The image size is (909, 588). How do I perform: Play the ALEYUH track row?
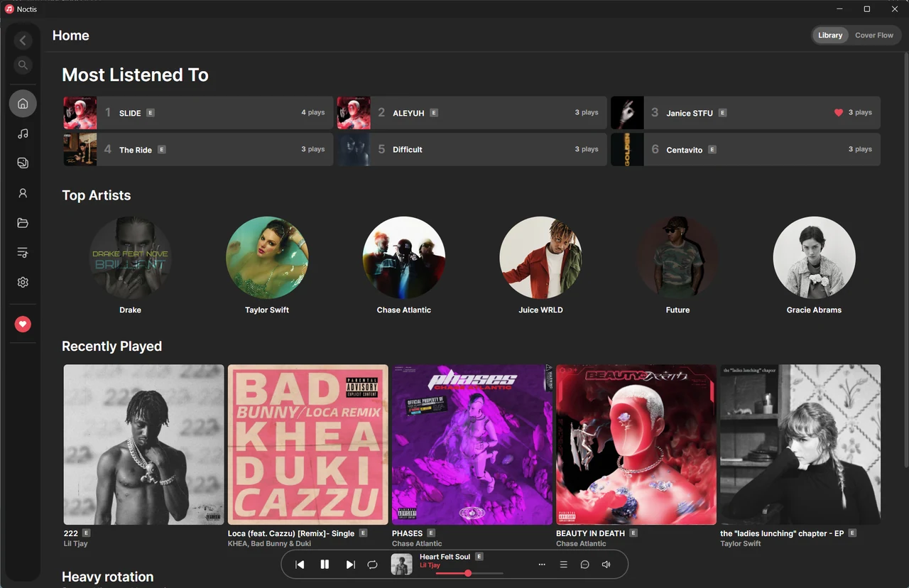[x=472, y=112]
